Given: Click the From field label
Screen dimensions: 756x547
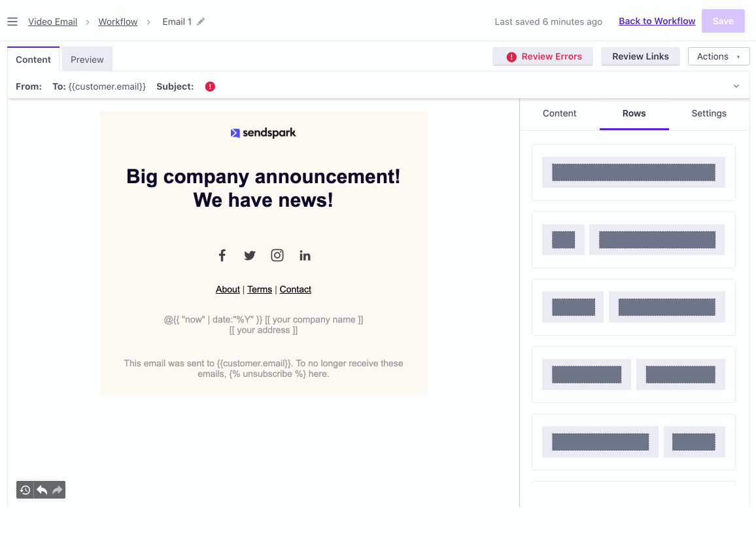Looking at the screenshot, I should (x=28, y=87).
